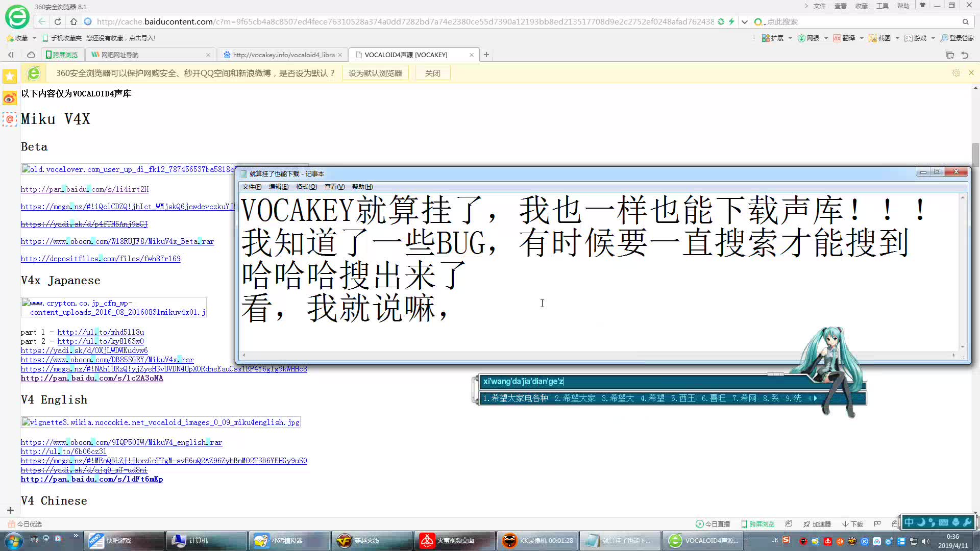Click the green lightning speed-mode icon in address bar
This screenshot has height=551, width=980.
point(731,21)
